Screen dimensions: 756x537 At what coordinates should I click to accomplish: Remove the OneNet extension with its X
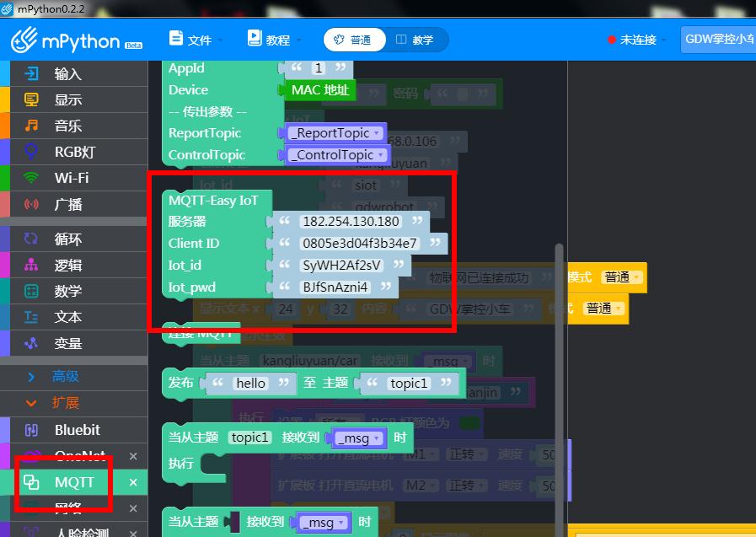point(133,456)
